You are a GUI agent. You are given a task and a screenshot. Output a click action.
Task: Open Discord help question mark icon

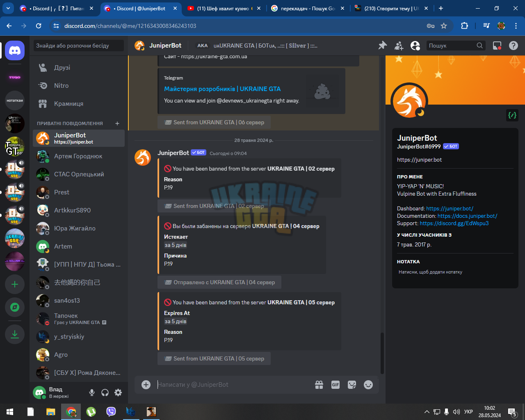tap(514, 46)
